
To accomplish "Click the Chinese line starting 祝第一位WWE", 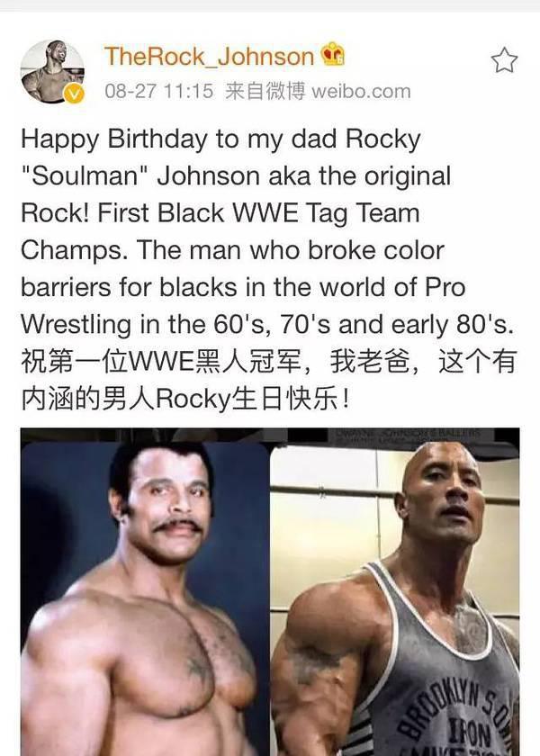I will (x=269, y=362).
